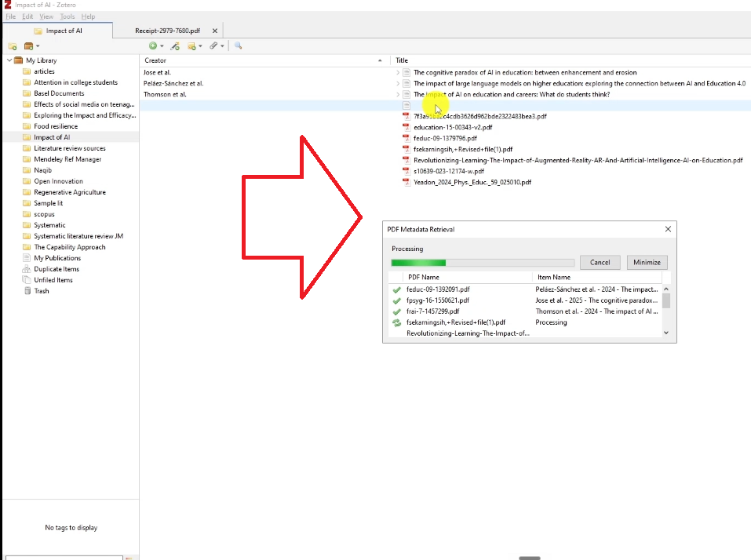This screenshot has height=560, width=751.
Task: Select the Regenerative Agriculture collection
Action: point(70,192)
